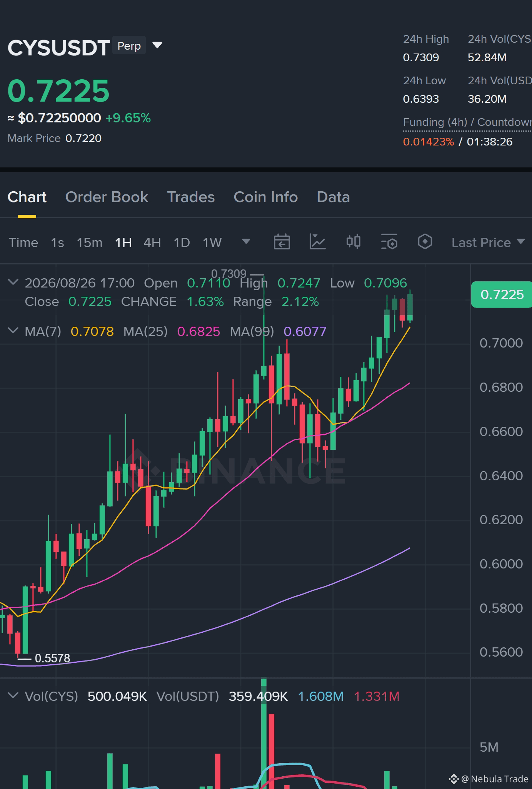Click the funding rate 0.01423%
Viewport: 532px width, 789px height.
429,142
